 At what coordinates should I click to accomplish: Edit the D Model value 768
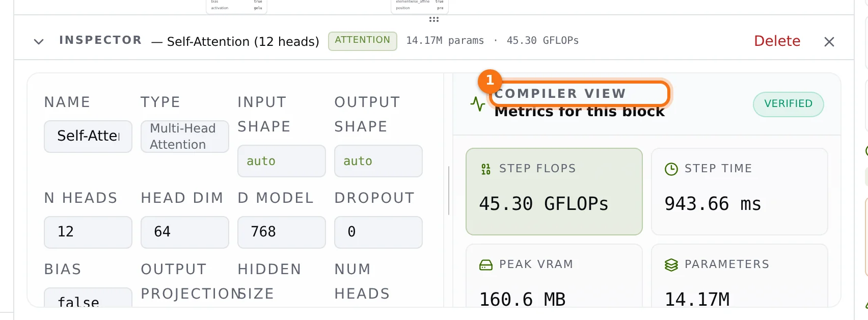click(282, 232)
